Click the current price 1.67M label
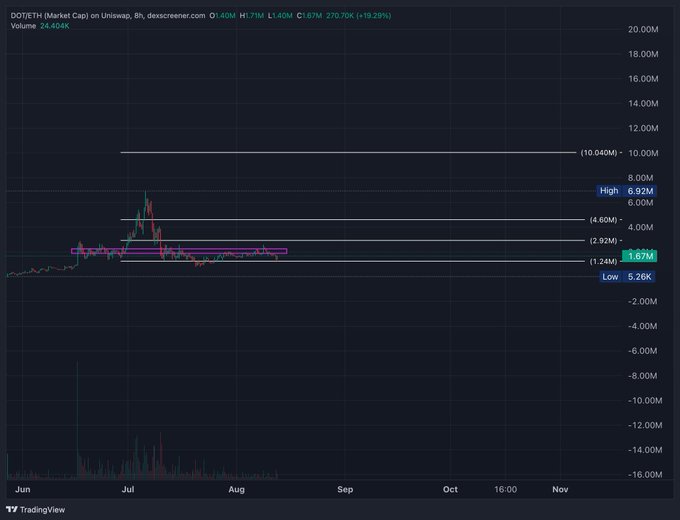680x520 pixels. pos(640,256)
